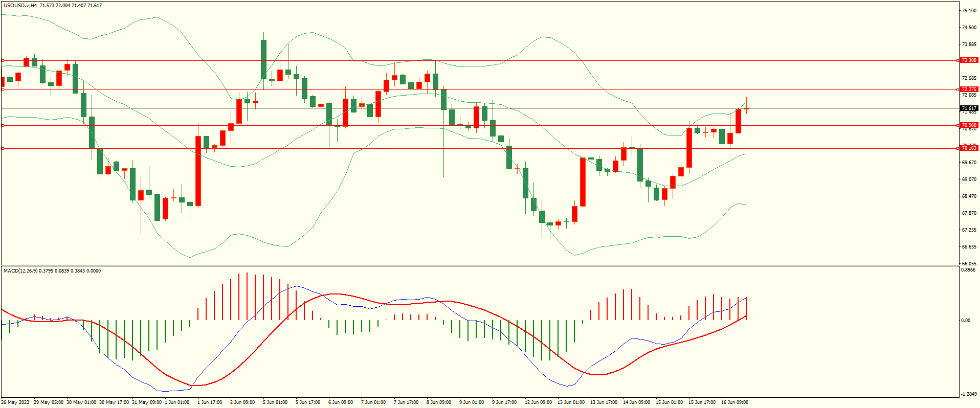The image size is (980, 408).
Task: Select the 72.275 red price level label
Action: pyautogui.click(x=969, y=89)
